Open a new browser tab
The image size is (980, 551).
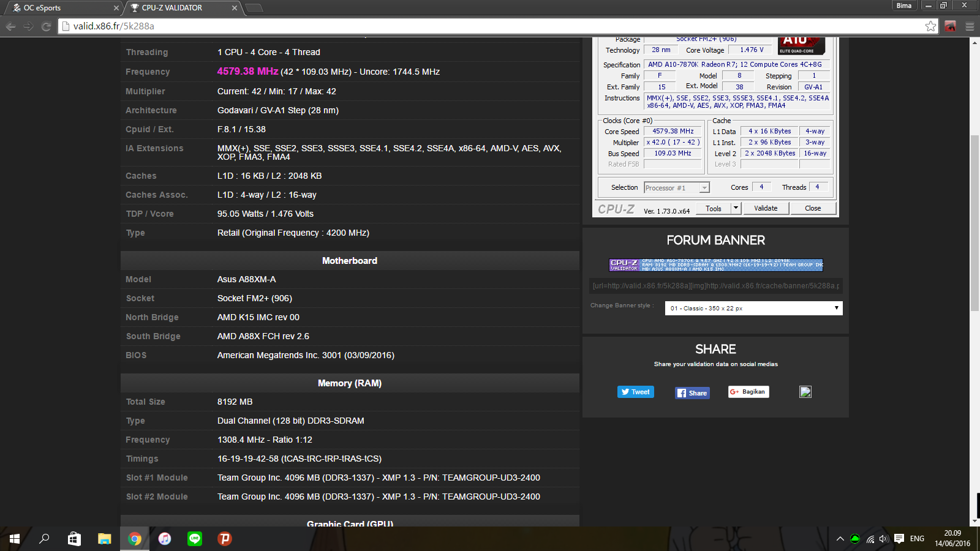[x=254, y=8]
